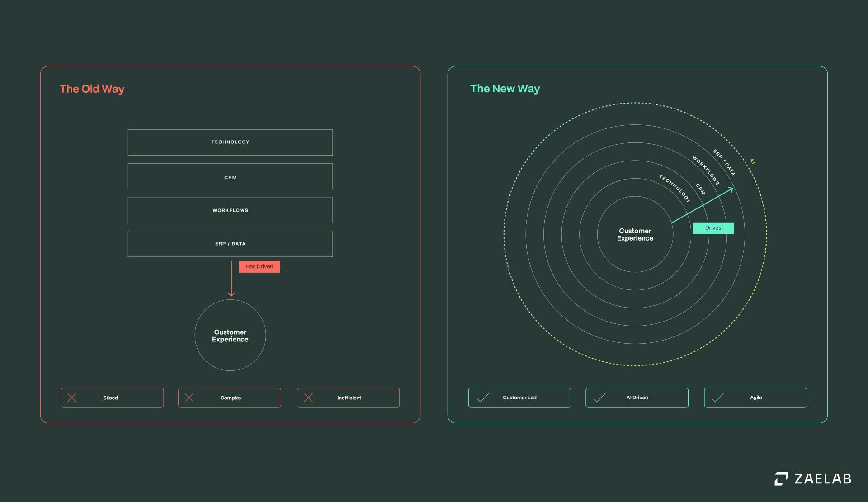Viewport: 868px width, 502px height.
Task: Click the red downward arrow head
Action: (231, 294)
